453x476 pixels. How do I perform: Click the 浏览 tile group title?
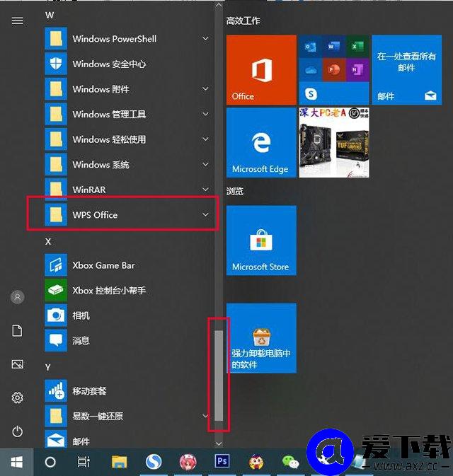[235, 191]
